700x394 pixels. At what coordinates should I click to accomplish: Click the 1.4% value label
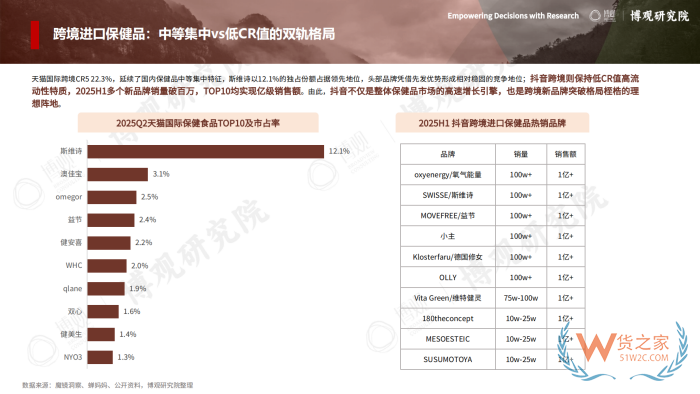tap(128, 334)
